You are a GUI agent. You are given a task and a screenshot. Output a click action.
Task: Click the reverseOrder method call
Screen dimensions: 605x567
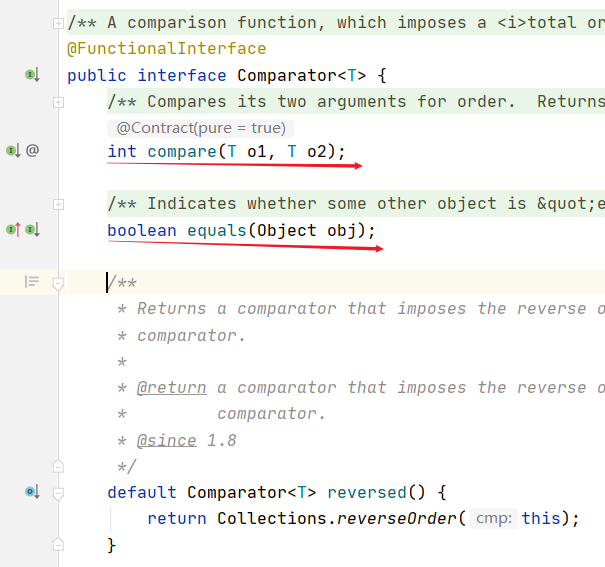[397, 518]
